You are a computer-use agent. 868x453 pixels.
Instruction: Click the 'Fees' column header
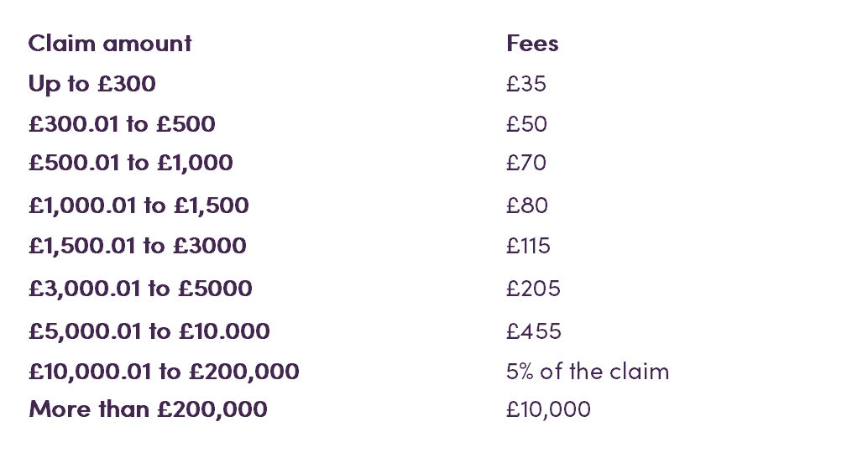(x=532, y=43)
